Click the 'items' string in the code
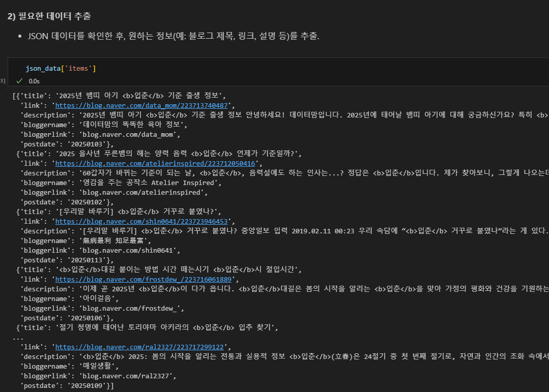 point(78,68)
